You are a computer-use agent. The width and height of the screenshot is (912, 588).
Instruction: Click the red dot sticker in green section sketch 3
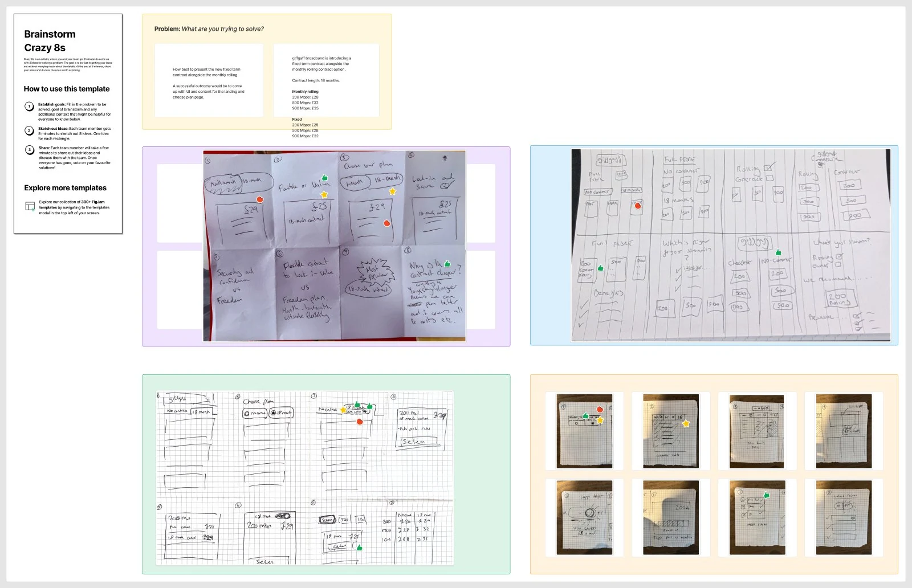coord(360,422)
